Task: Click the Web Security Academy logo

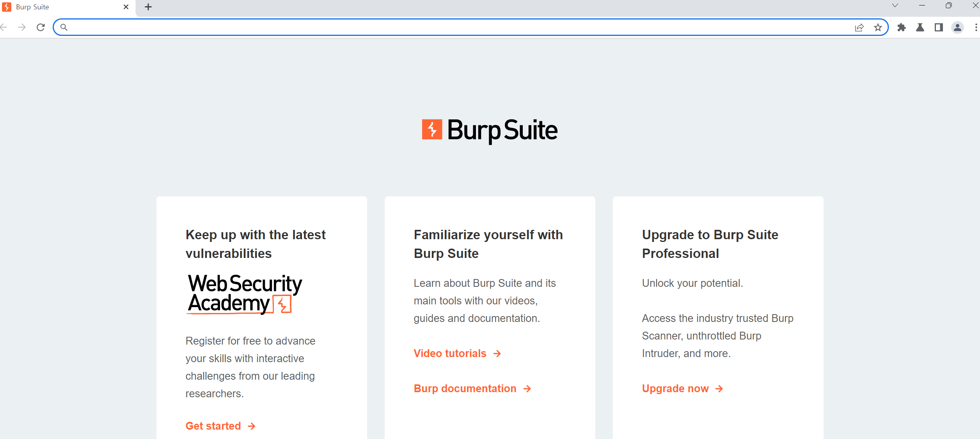Action: pyautogui.click(x=244, y=294)
